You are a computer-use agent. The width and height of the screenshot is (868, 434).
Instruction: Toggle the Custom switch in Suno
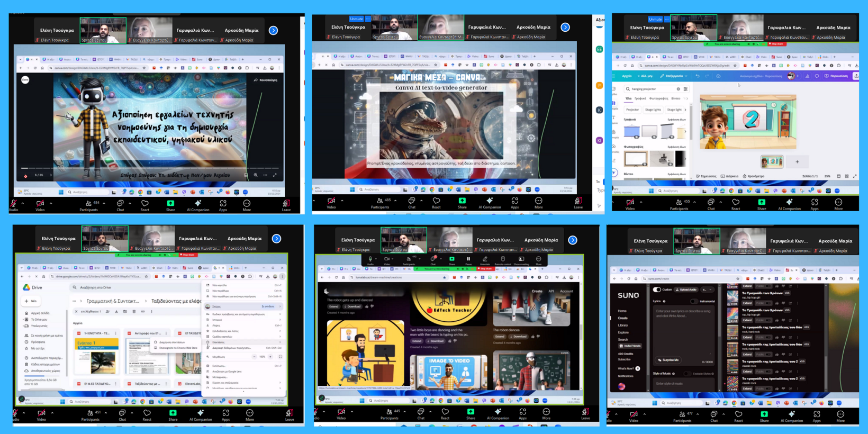tap(657, 290)
